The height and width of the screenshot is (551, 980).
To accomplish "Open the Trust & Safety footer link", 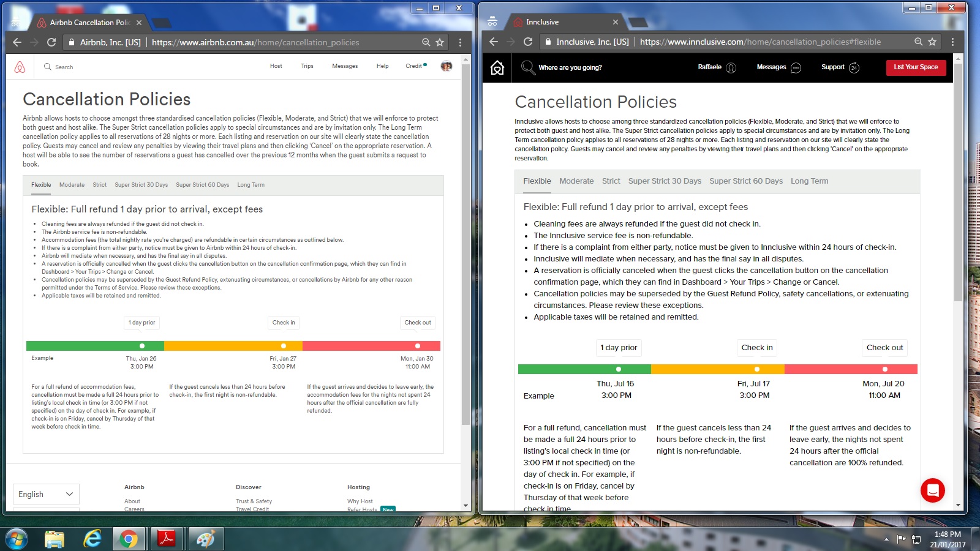I will (x=254, y=501).
